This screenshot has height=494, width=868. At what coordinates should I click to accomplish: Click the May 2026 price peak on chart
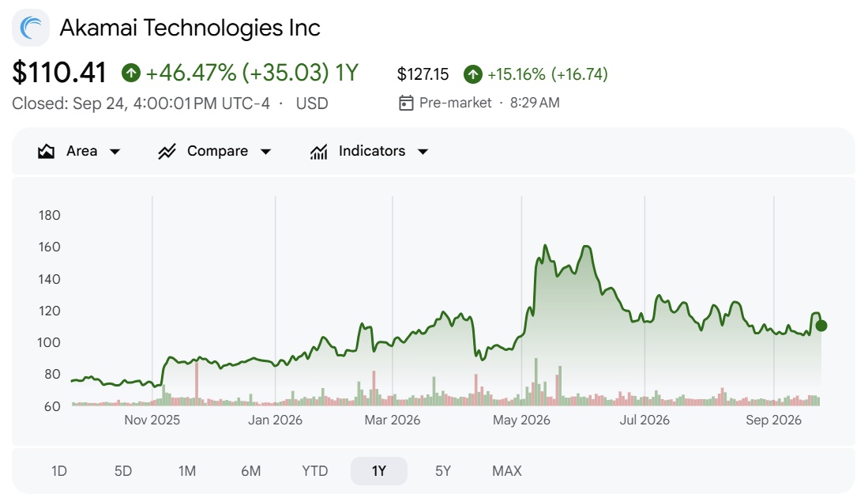coord(545,245)
